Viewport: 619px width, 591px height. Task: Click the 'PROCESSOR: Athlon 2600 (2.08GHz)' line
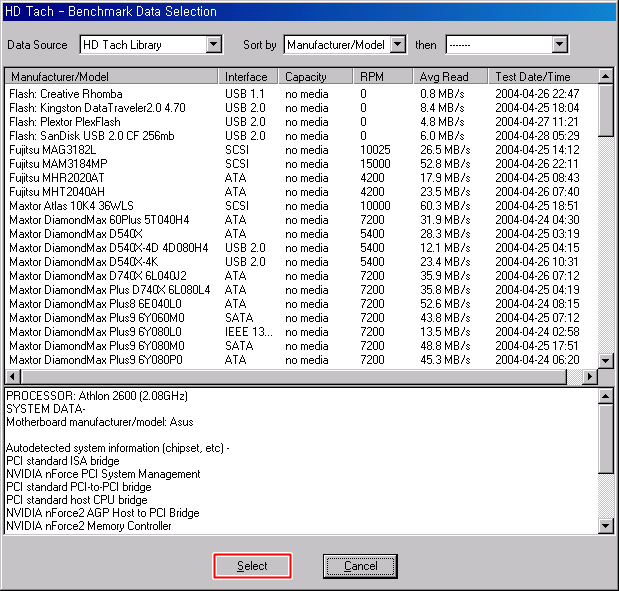97,396
